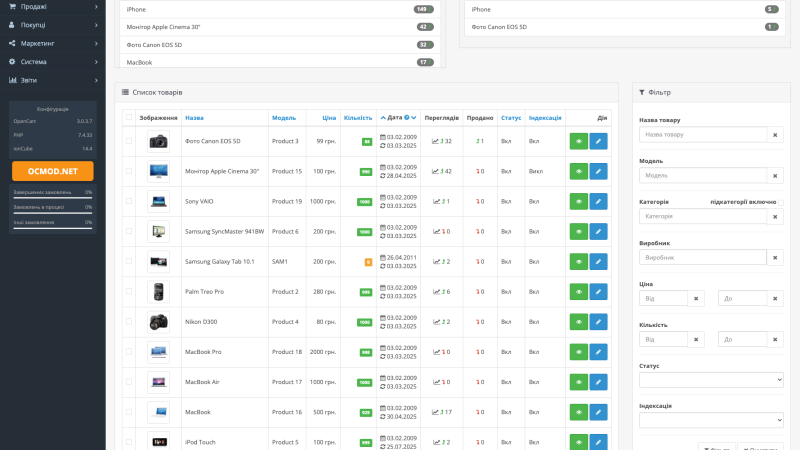Edit the Nikon D300 product
Screen dimensions: 800x450
pyautogui.click(x=598, y=322)
